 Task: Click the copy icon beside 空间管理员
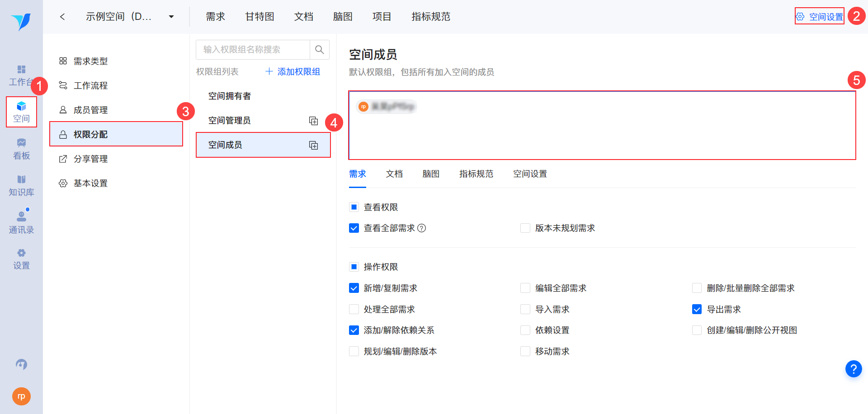[313, 121]
